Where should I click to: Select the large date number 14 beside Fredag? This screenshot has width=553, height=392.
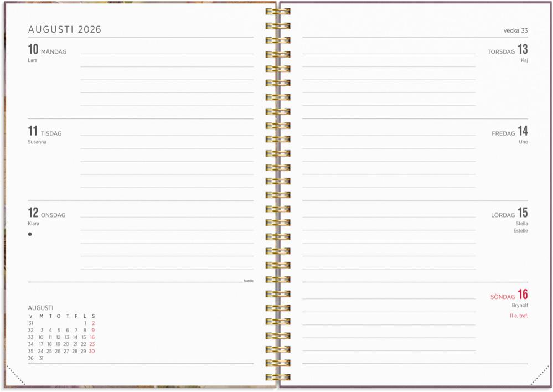tap(523, 131)
